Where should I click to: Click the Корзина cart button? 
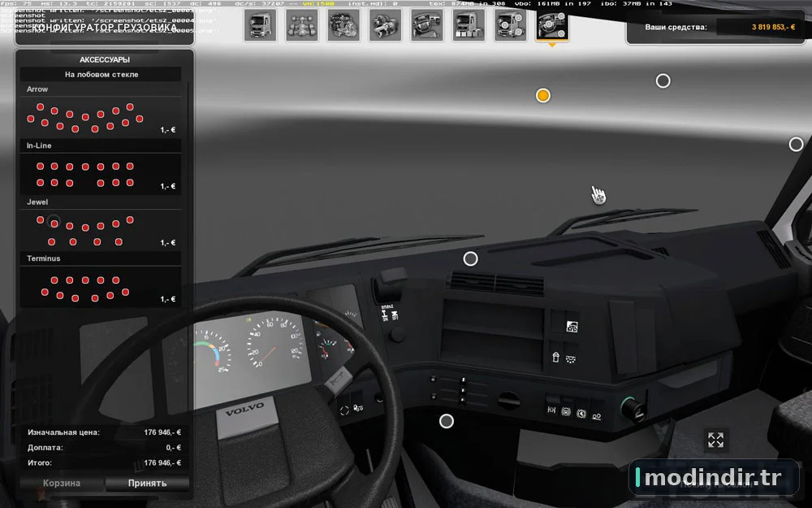coord(62,483)
